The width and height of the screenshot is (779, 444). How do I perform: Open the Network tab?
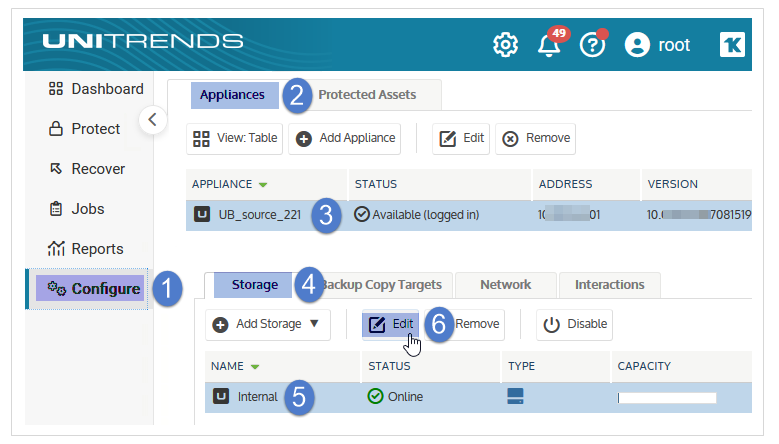[x=506, y=285]
